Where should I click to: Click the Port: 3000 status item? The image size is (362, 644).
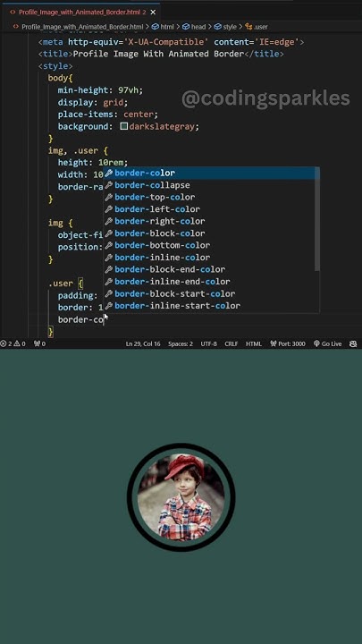pos(287,343)
